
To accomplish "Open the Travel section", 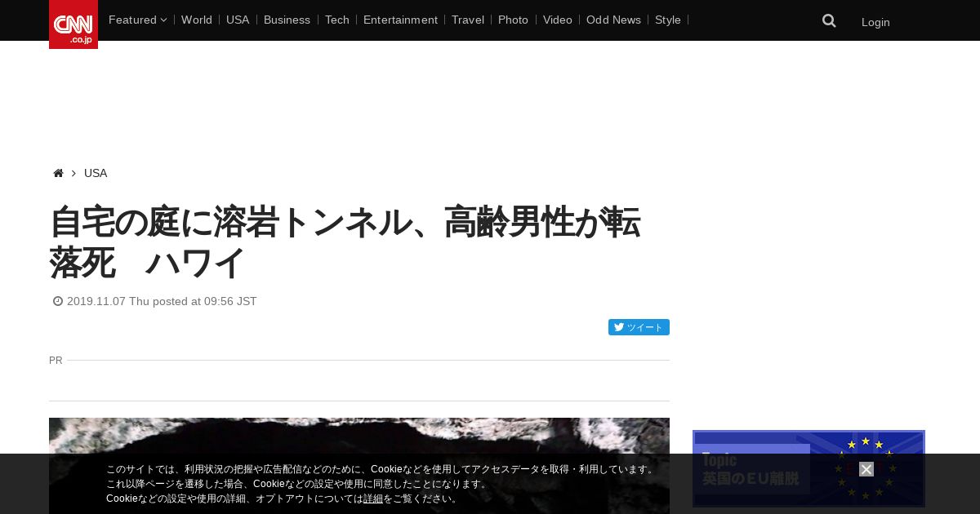I will (x=468, y=20).
